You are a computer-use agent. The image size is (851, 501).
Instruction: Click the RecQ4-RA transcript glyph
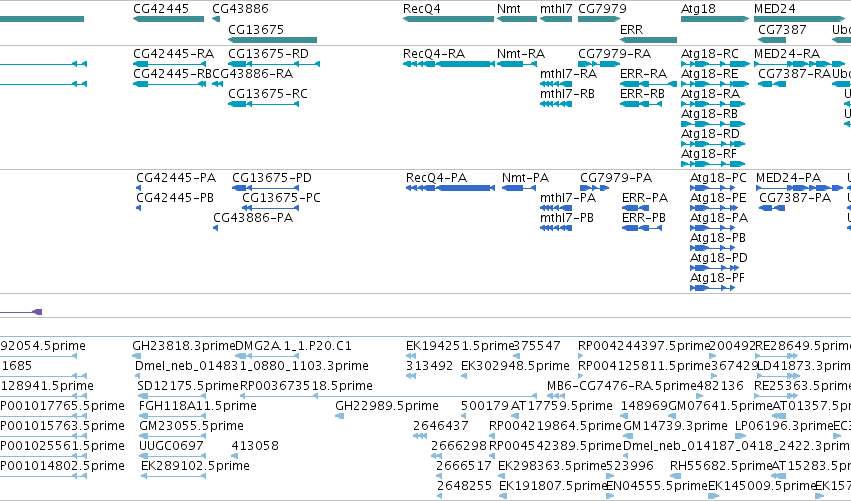tap(449, 64)
